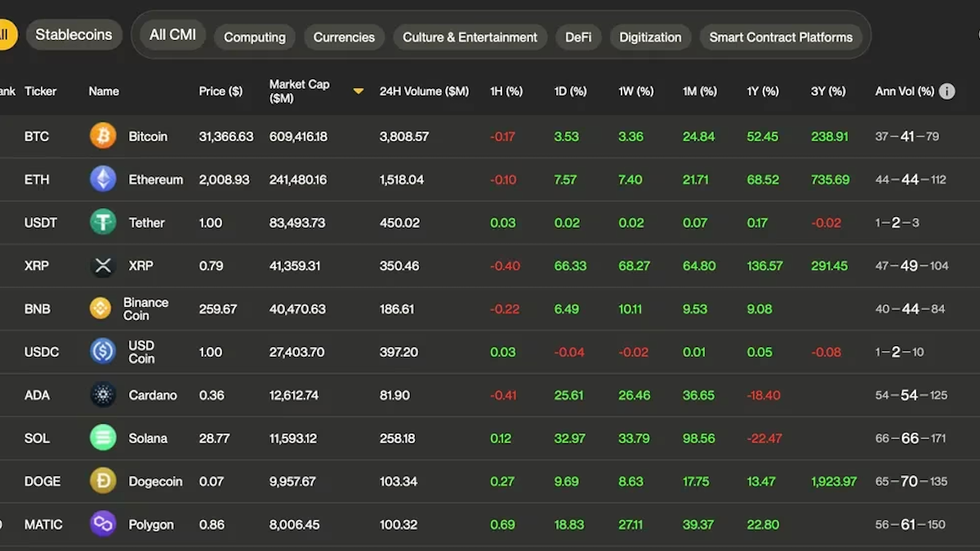This screenshot has width=980, height=551.
Task: Sort by 1W (%) column
Action: 636,91
